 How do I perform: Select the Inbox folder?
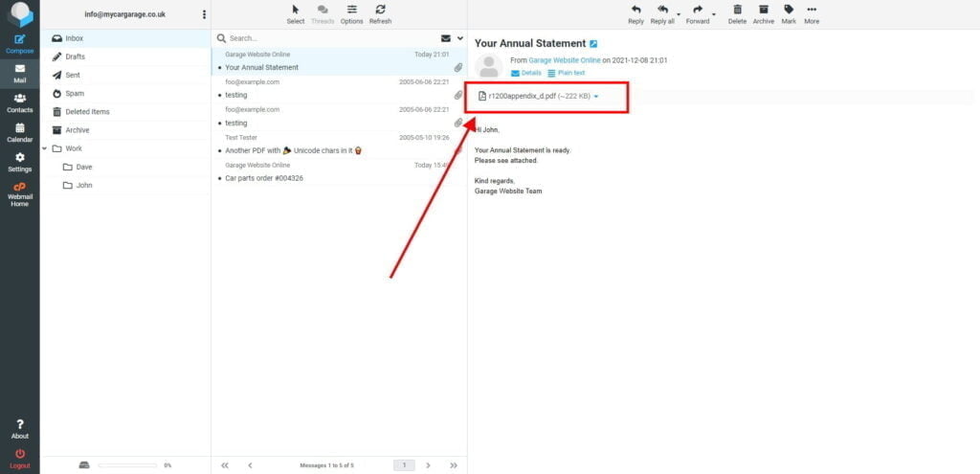pyautogui.click(x=125, y=38)
